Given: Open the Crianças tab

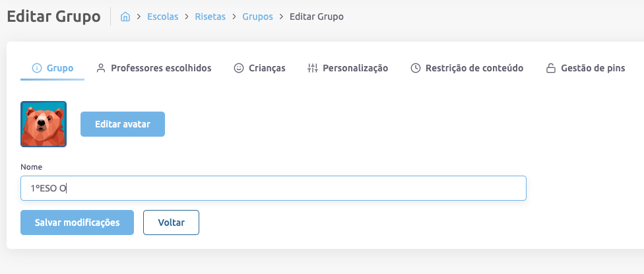Looking at the screenshot, I should pos(267,68).
